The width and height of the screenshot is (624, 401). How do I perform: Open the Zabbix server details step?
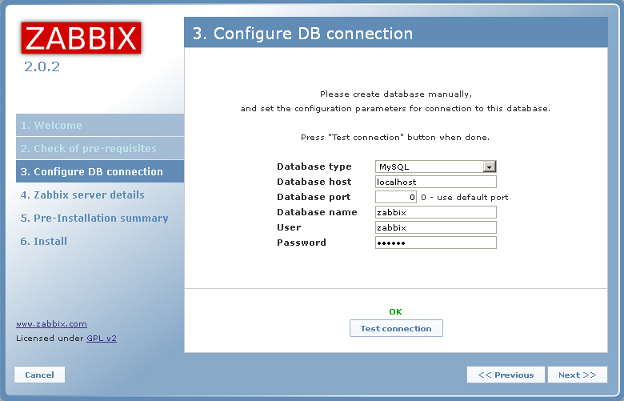tap(82, 195)
